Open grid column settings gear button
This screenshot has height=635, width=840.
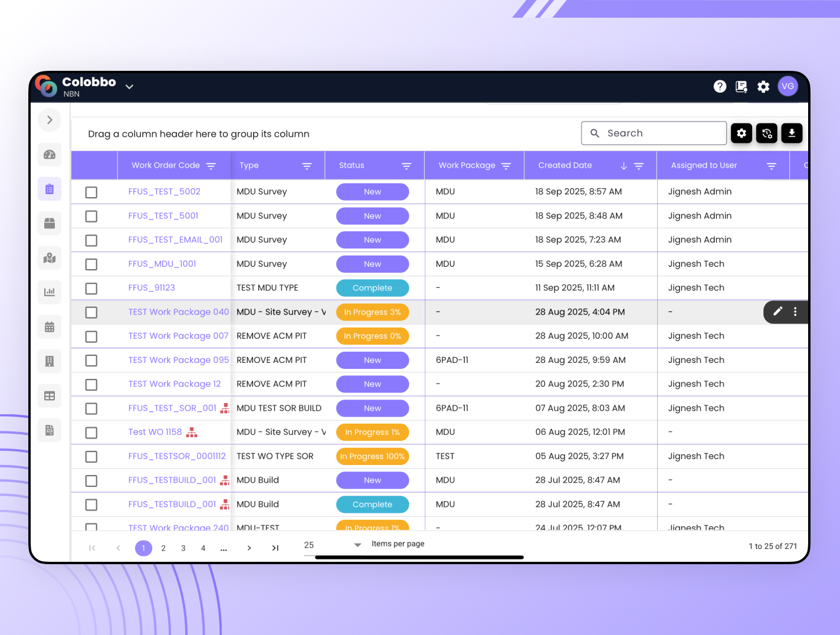[741, 133]
